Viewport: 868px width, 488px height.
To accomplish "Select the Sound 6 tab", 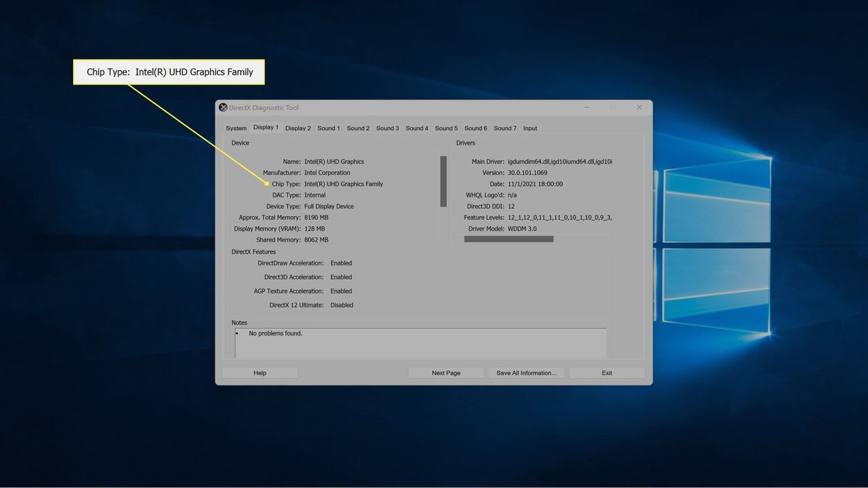I will click(x=475, y=128).
